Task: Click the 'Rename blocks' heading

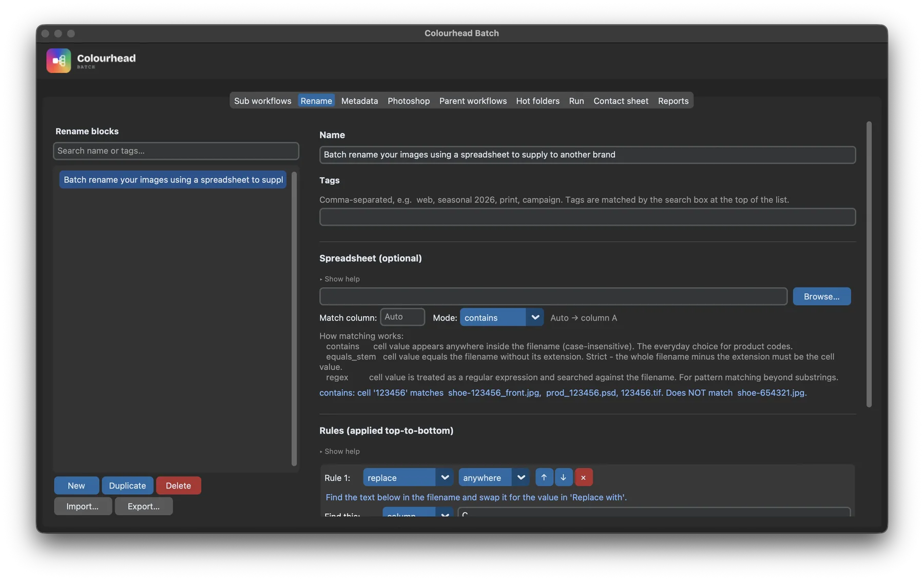Action: click(x=87, y=132)
